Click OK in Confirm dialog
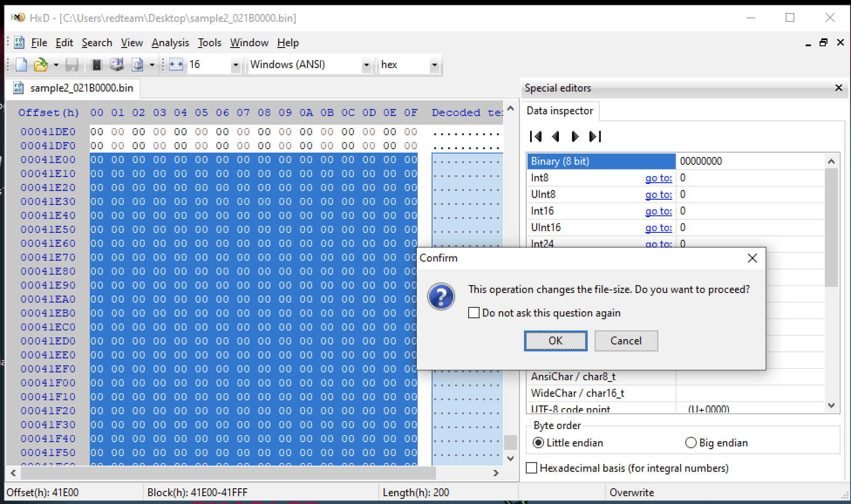Viewport: 851px width, 504px height. 555,341
